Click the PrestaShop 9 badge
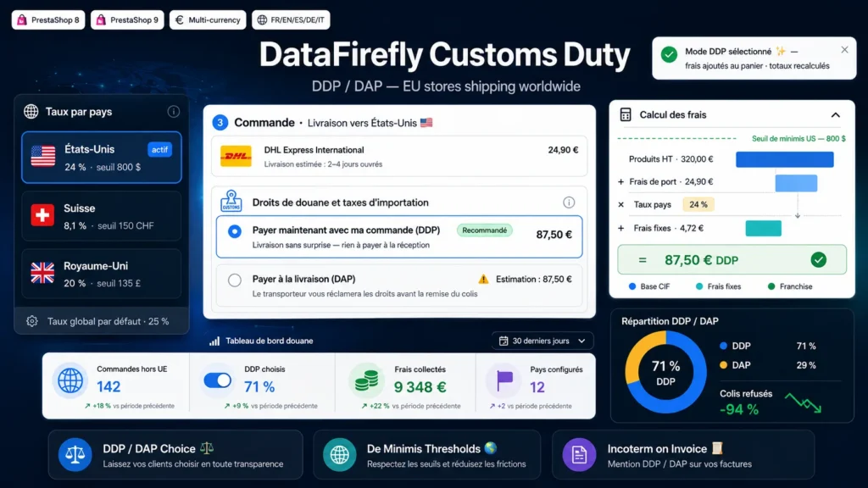This screenshot has width=868, height=488. click(127, 20)
